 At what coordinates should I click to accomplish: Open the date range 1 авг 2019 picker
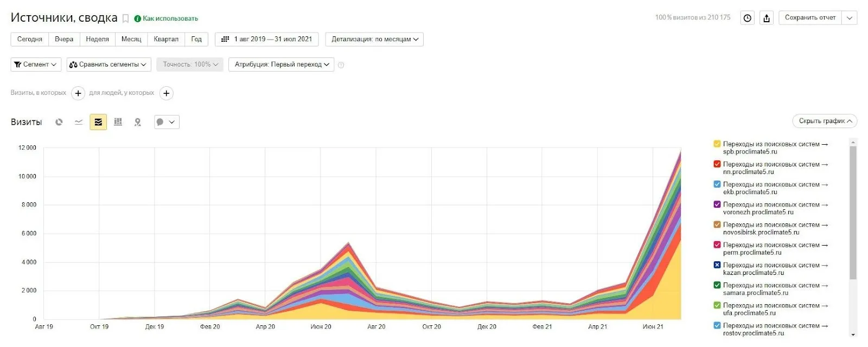[x=267, y=39]
